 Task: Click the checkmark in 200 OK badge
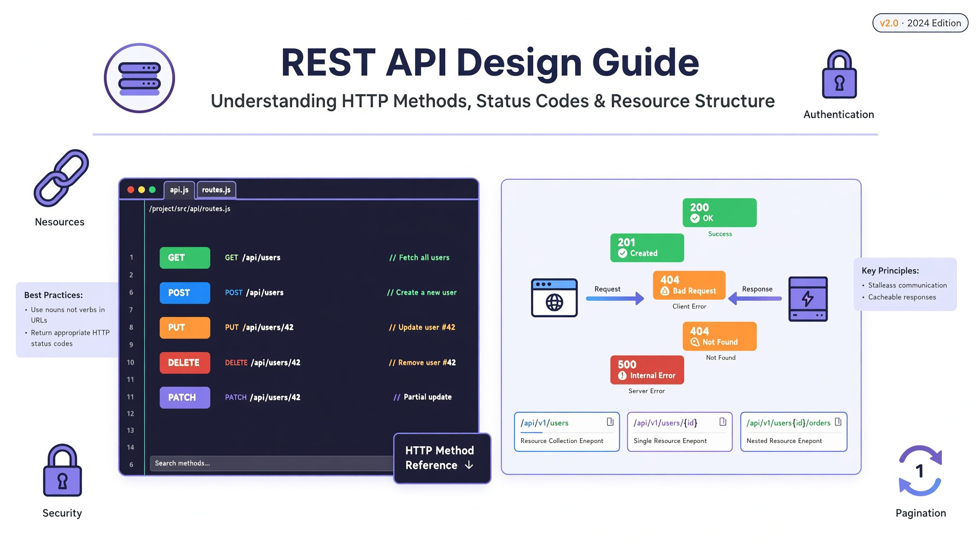point(695,218)
